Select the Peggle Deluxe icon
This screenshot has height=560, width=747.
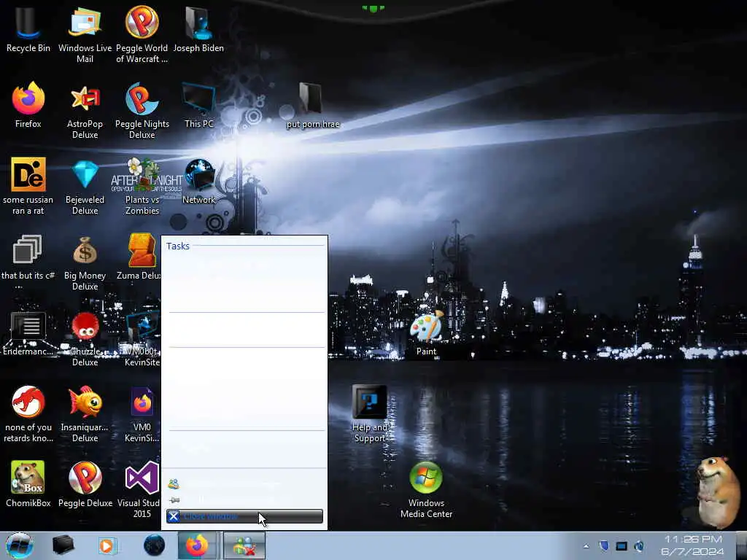click(x=85, y=484)
